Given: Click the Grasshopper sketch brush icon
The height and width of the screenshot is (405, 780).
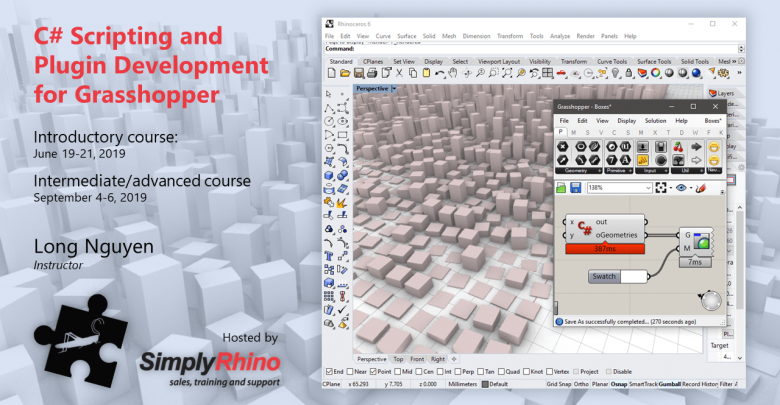Looking at the screenshot, I should click(700, 188).
